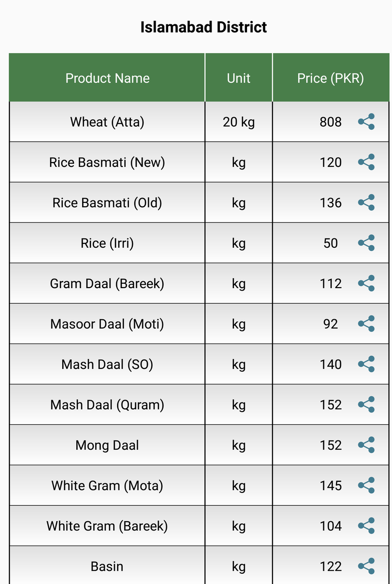Screen dimensions: 392x584
Task: Tap the Islamabad District heading
Action: [203, 27]
